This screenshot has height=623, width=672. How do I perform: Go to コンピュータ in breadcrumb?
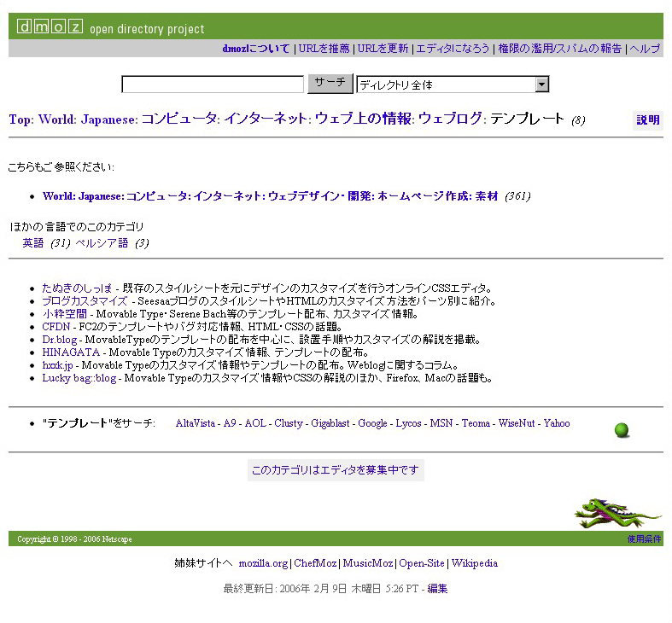[x=179, y=119]
